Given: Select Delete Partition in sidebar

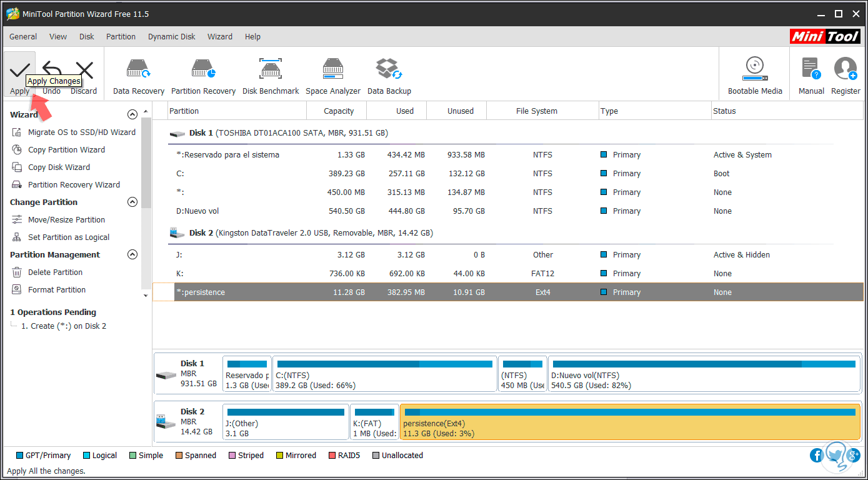Looking at the screenshot, I should [x=47, y=272].
